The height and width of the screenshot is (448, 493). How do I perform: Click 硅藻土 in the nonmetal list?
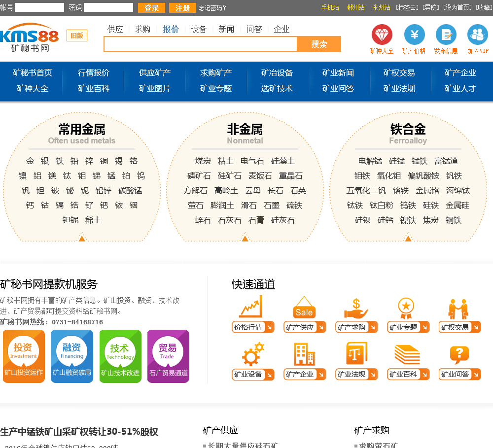coord(283,161)
